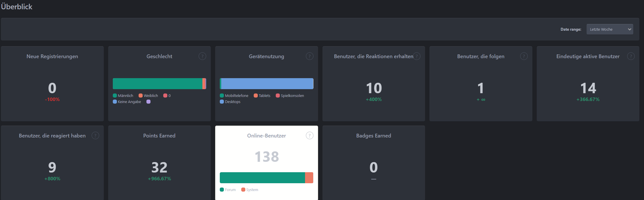This screenshot has width=644, height=200.
Task: Click the Badges Earned card title
Action: [x=374, y=136]
